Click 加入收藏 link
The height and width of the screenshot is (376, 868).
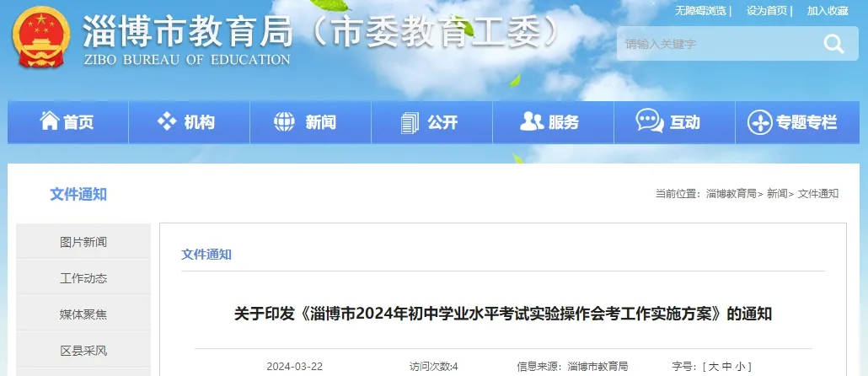827,11
